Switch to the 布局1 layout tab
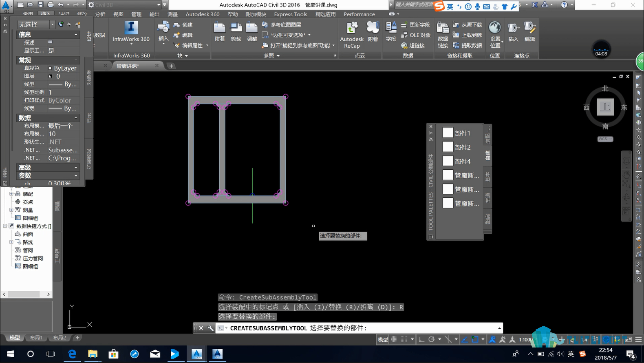The image size is (644, 363). coord(36,338)
